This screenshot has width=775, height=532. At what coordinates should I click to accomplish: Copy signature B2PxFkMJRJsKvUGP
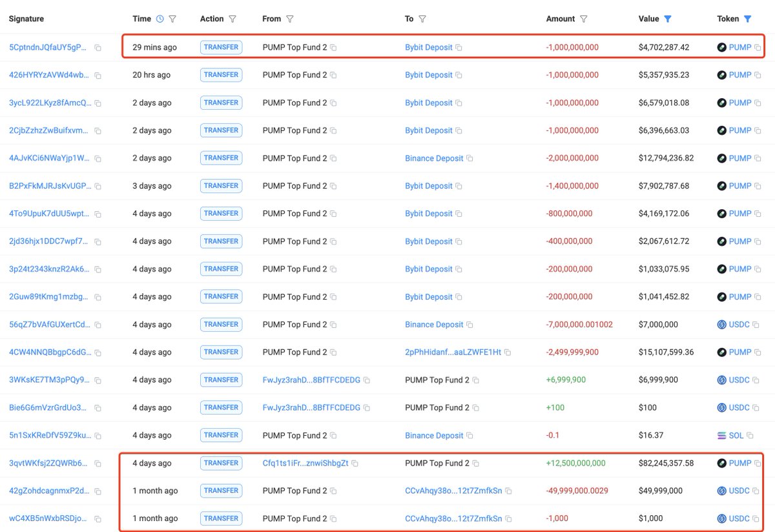[x=98, y=187]
